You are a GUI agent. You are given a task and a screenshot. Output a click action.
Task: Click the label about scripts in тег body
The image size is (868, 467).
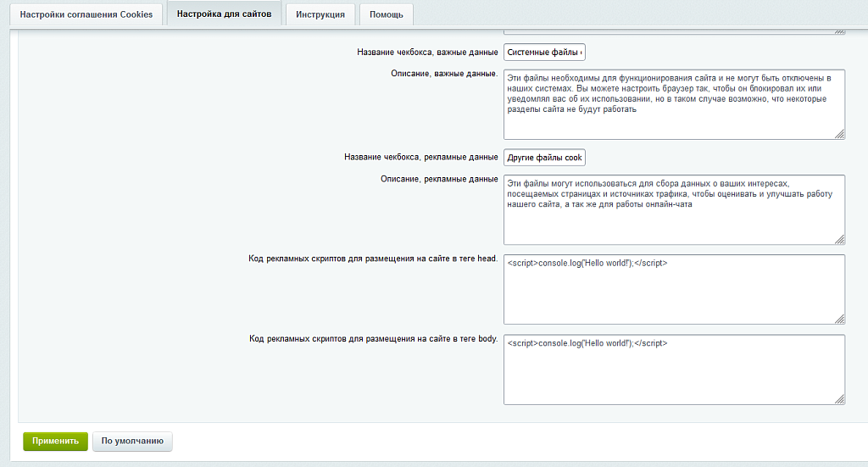click(373, 339)
